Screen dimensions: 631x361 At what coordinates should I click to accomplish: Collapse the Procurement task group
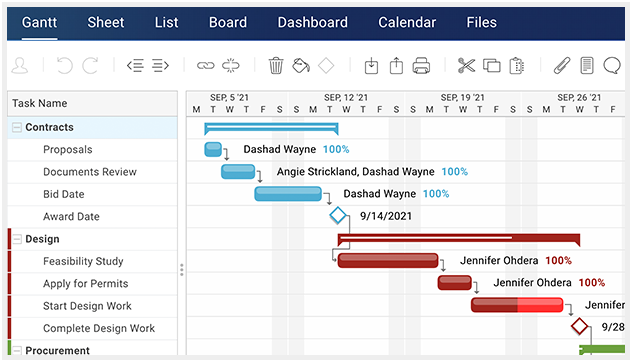[x=17, y=351]
